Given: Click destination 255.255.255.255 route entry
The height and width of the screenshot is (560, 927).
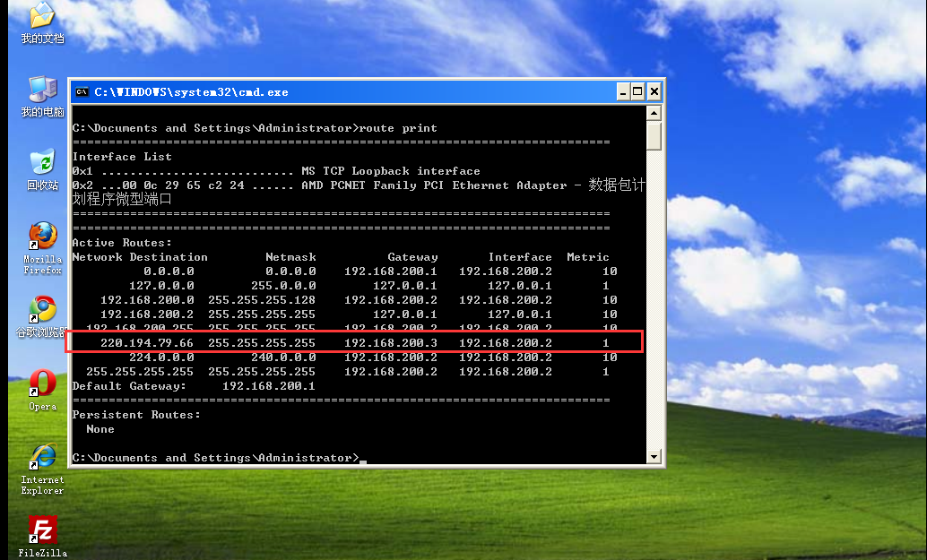Looking at the screenshot, I should coord(140,372).
